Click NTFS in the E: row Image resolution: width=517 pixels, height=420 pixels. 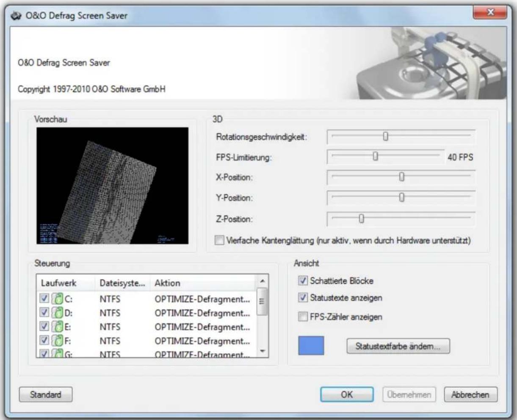110,327
